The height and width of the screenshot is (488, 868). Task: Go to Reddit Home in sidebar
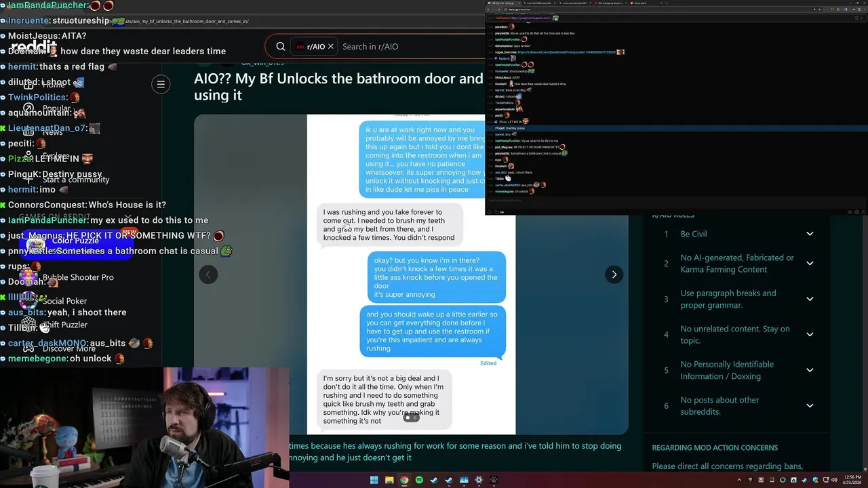43,85
